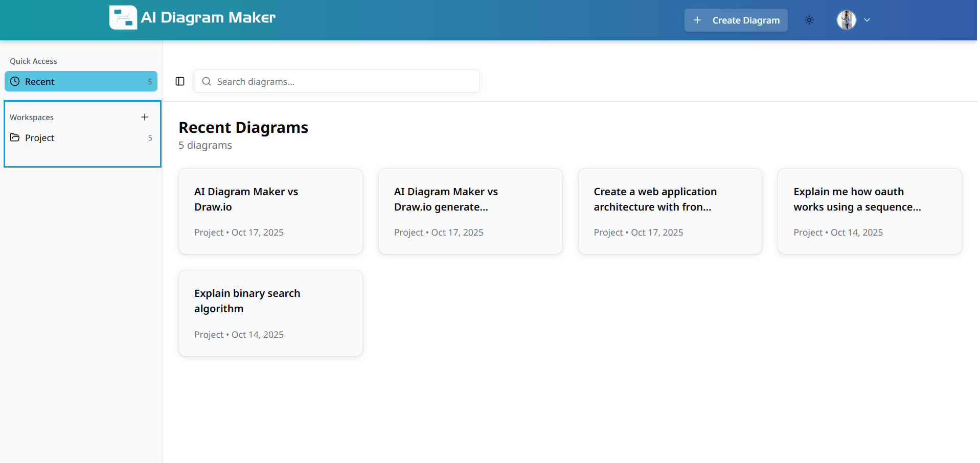Click the AI Diagram Maker logo icon

point(122,17)
